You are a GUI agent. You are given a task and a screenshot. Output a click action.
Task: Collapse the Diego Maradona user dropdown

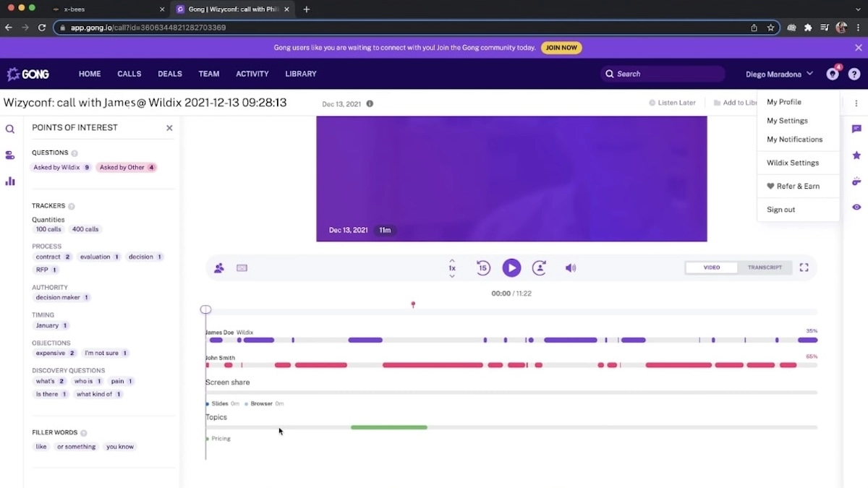[x=779, y=74]
